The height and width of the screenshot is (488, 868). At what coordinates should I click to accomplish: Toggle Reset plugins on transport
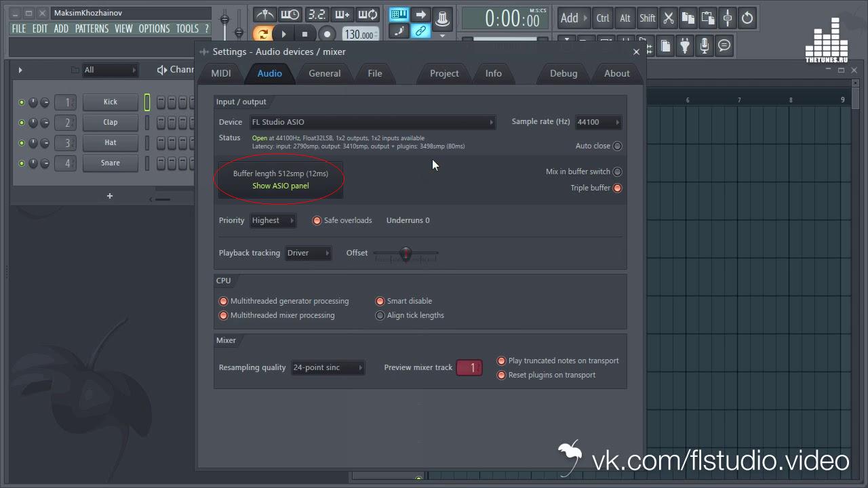coord(501,375)
